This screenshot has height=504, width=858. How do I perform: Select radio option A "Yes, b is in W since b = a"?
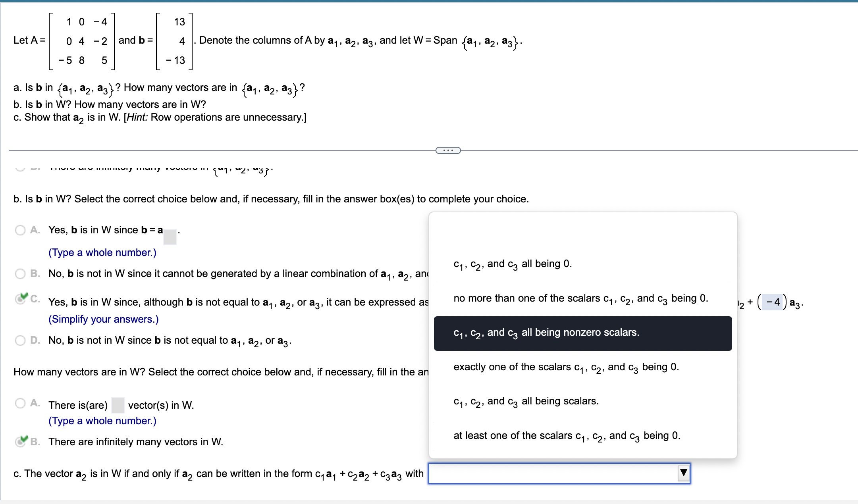coord(20,230)
